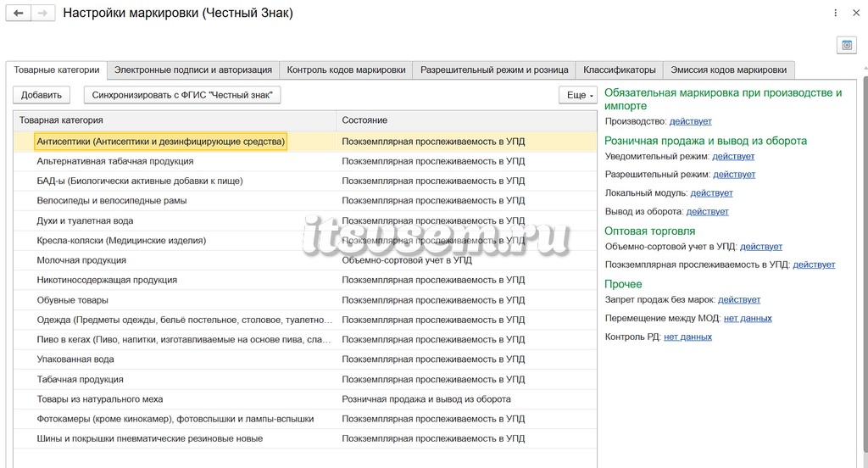This screenshot has width=868, height=468.
Task: Open Объемно-сортовой учет в УПД действует link
Action: (x=761, y=247)
